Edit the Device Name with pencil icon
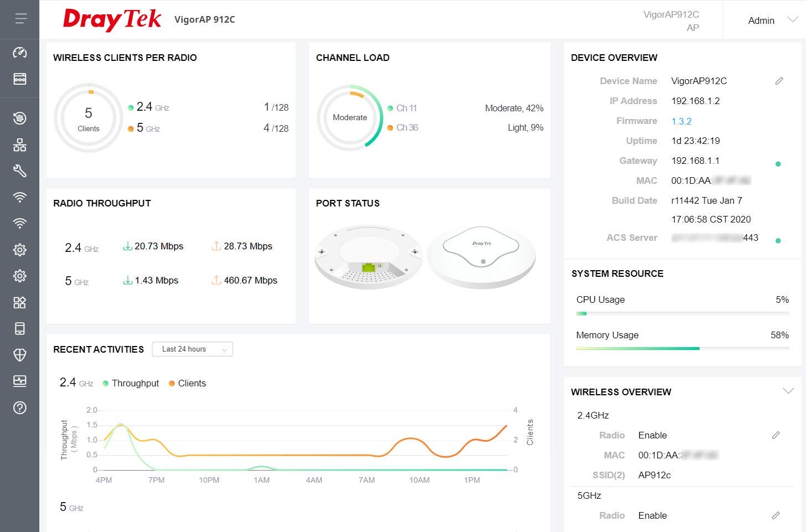Image resolution: width=806 pixels, height=532 pixels. click(779, 81)
